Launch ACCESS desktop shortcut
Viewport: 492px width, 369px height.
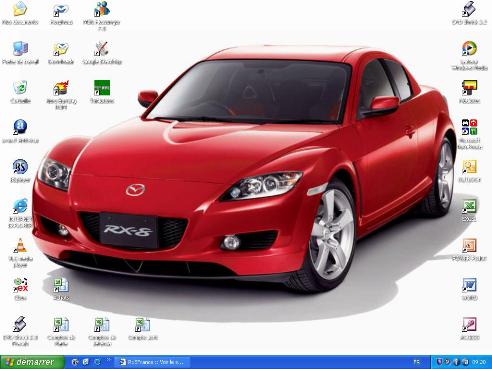tap(469, 324)
